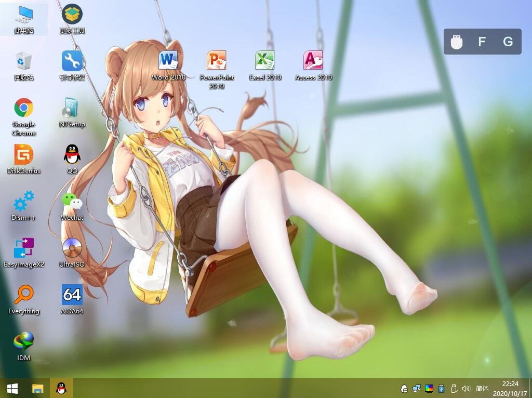Viewport: 532px width, 398px height.
Task: Open Word 2010 from the desktop
Action: click(x=169, y=66)
